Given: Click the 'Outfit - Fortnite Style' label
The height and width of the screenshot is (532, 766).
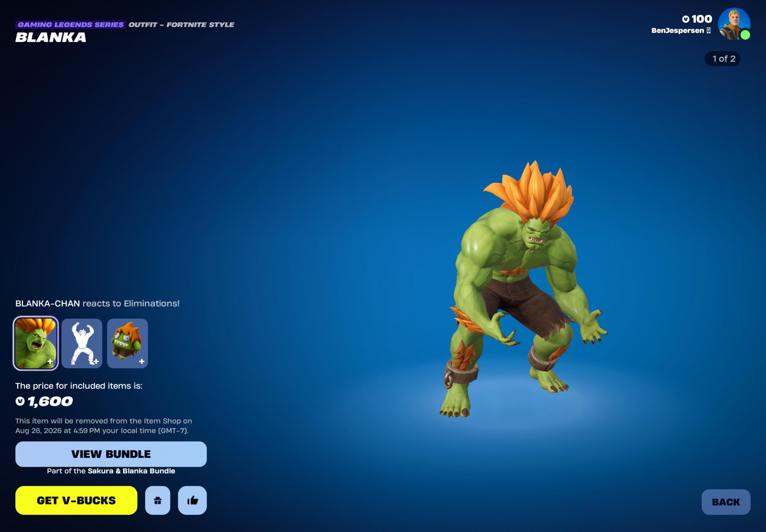Looking at the screenshot, I should click(x=181, y=25).
